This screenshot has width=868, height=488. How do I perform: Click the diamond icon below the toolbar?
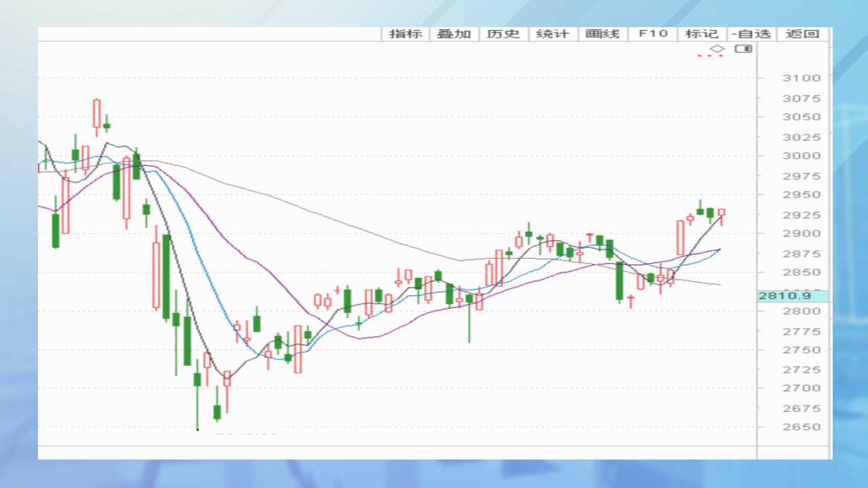click(717, 49)
